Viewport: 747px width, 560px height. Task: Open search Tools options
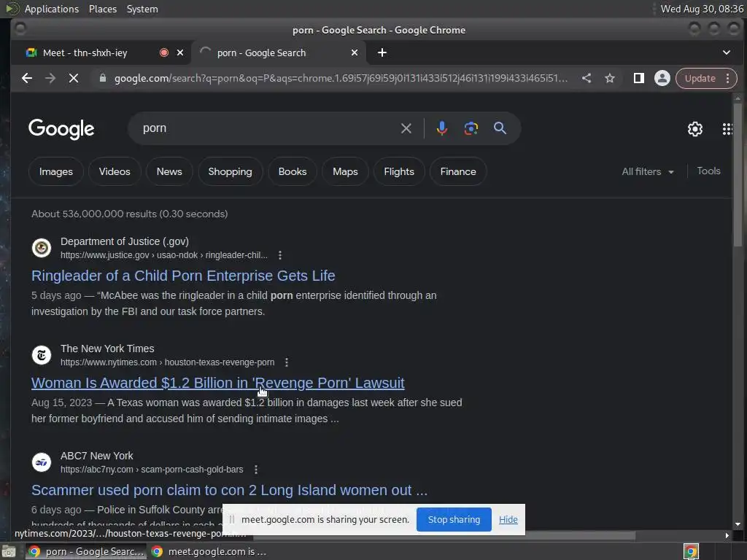tap(708, 171)
